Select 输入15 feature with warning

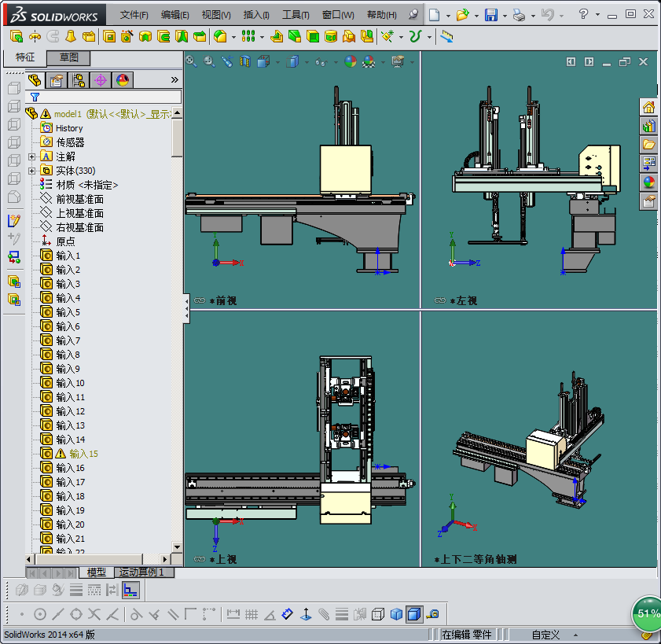[x=83, y=454]
